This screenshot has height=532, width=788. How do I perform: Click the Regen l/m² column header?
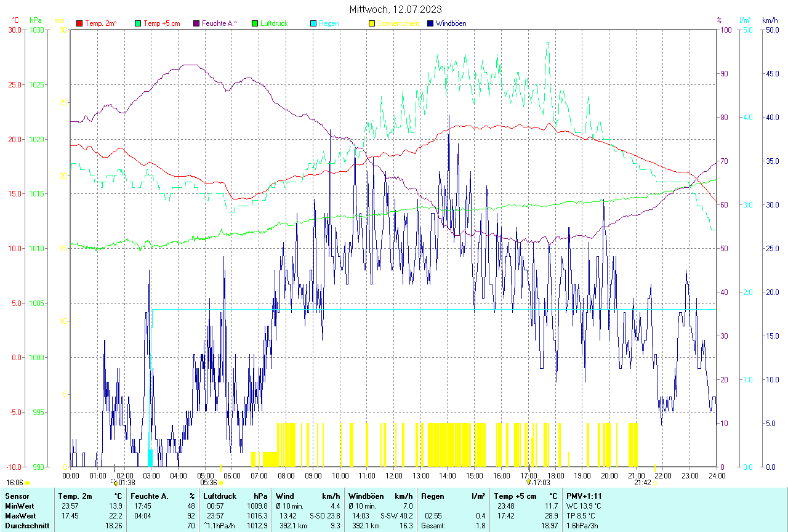click(452, 496)
